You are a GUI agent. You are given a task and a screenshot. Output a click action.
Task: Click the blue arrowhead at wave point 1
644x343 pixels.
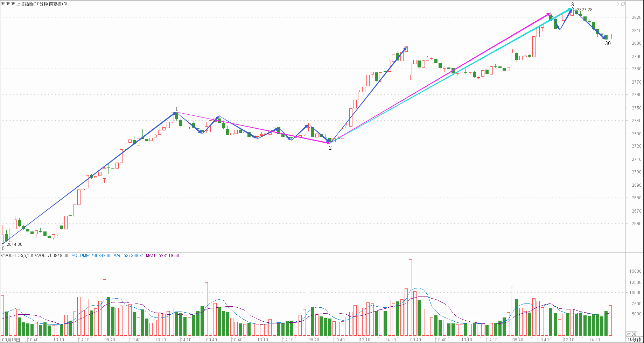click(x=175, y=113)
